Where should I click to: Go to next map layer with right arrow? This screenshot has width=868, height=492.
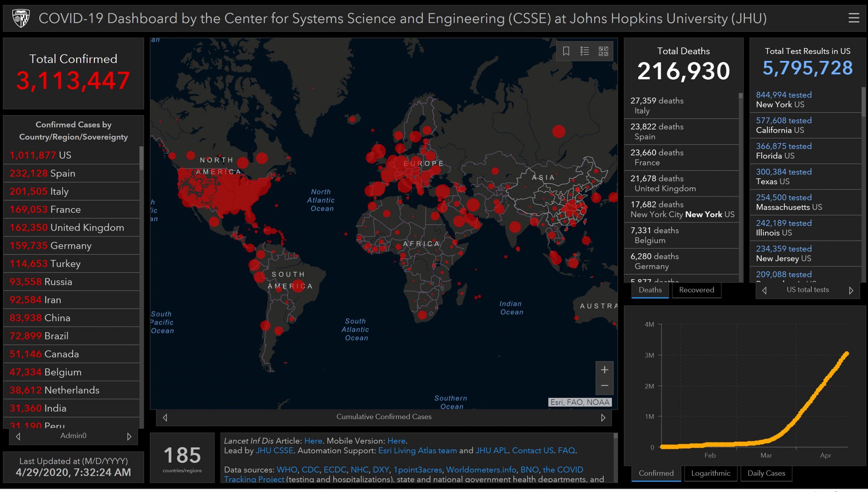[x=603, y=417]
